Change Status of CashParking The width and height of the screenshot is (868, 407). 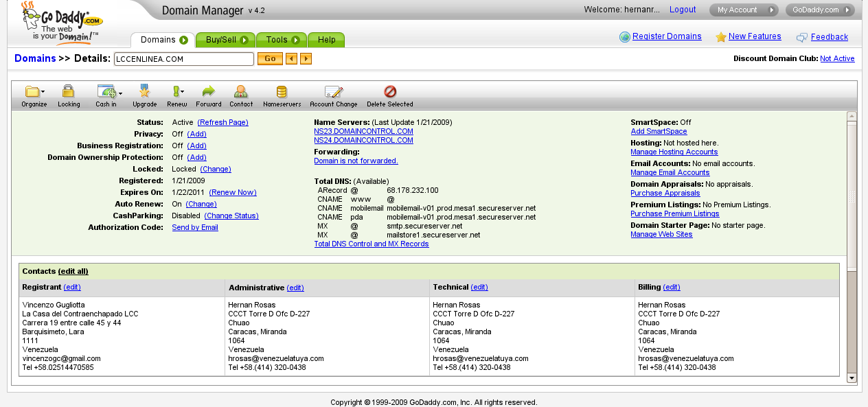[231, 216]
